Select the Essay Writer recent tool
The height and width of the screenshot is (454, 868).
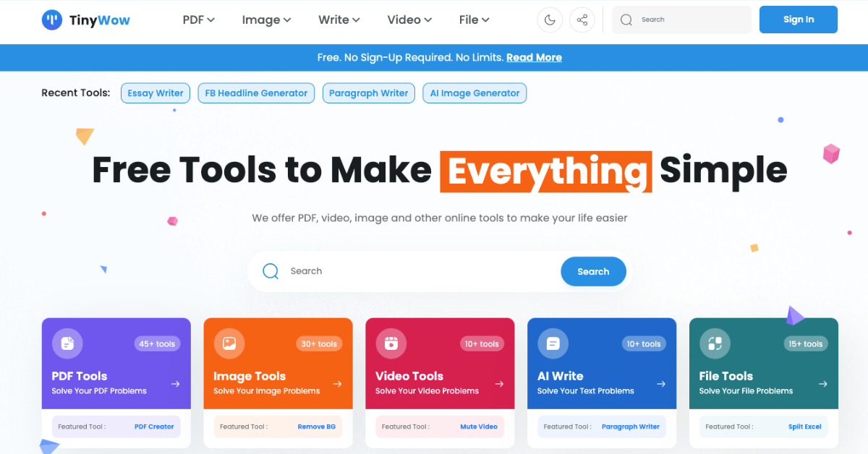156,93
